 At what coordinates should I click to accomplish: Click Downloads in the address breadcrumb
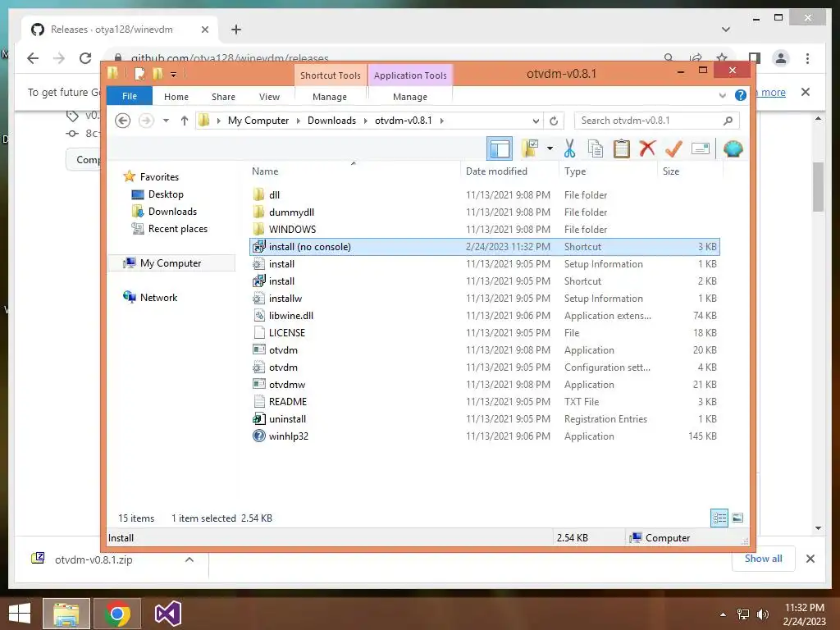coord(331,121)
